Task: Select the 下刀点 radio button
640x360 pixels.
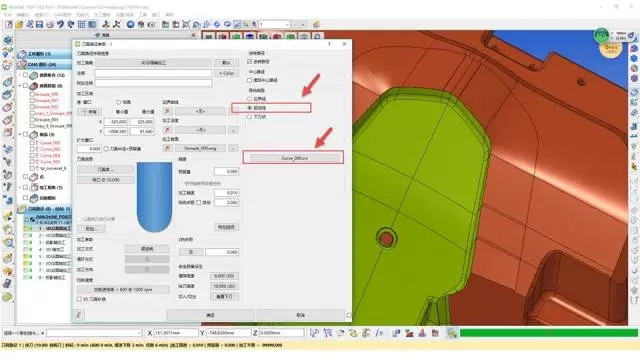Action: coord(250,117)
